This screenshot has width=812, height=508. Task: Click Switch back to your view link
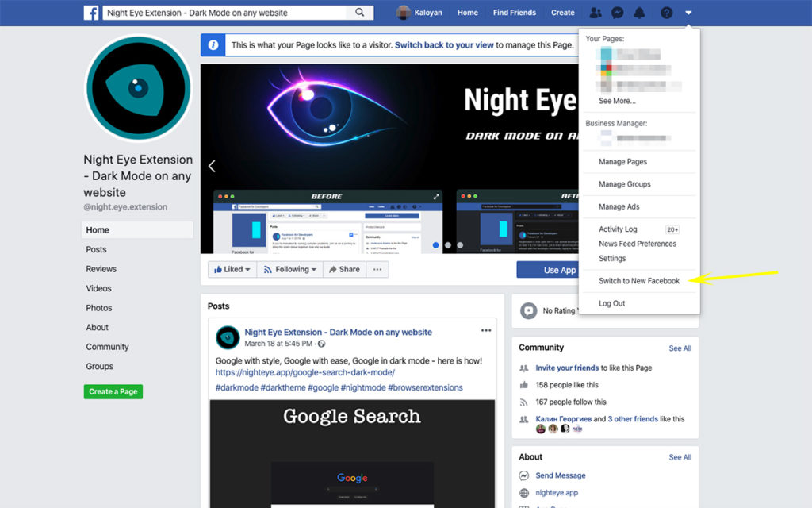click(444, 45)
